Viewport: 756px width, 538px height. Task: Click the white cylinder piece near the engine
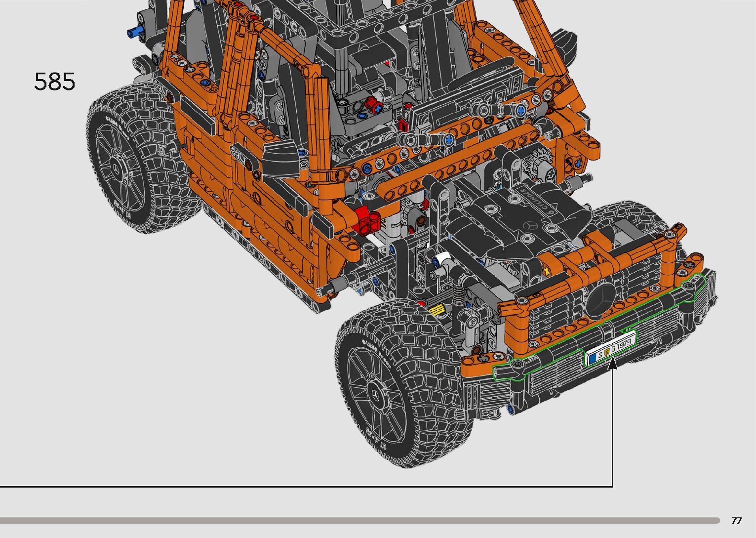444,259
